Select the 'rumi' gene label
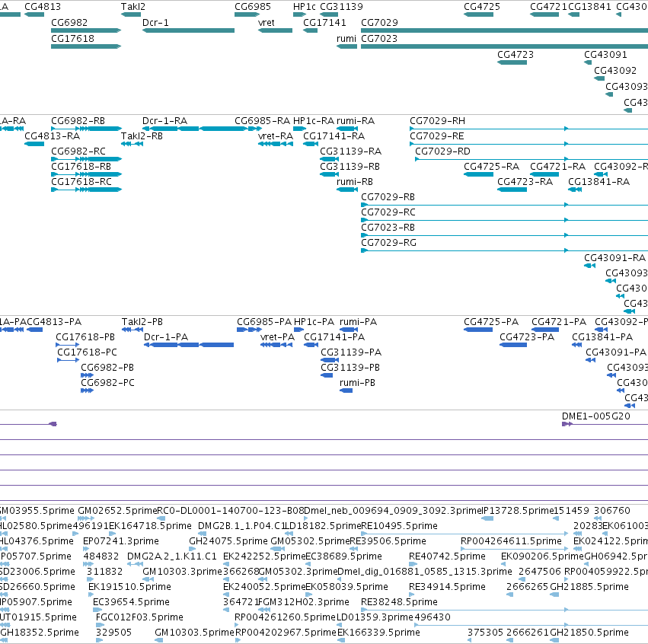Screen dimensions: 648x644 (346, 38)
